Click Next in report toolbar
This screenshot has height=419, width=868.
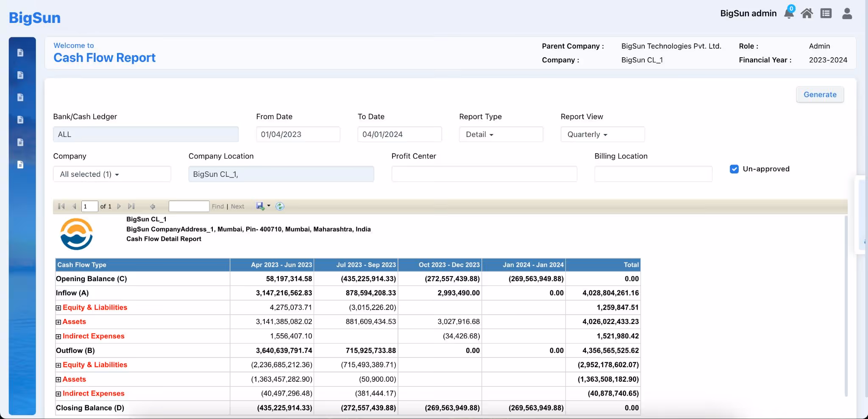237,207
